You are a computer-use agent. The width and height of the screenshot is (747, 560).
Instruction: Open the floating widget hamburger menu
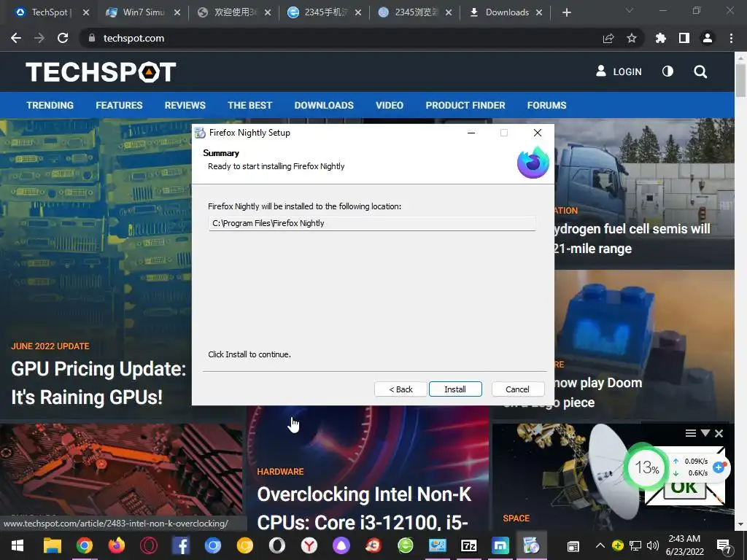[x=691, y=433]
